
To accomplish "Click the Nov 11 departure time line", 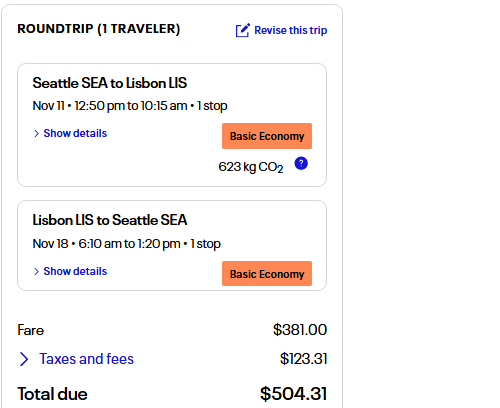I will 130,106.
